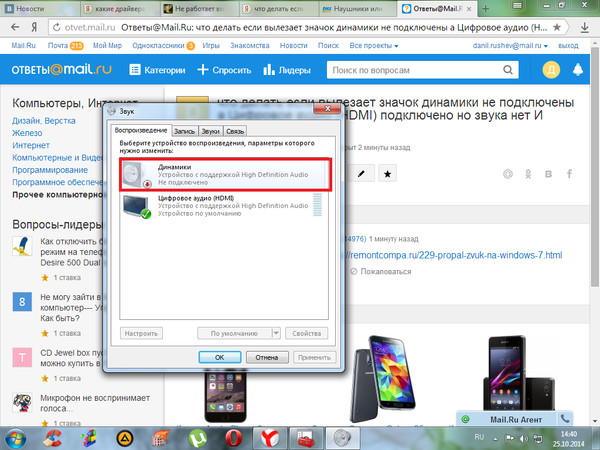Open account email dropdown menu
600x450 pixels.
[510, 46]
